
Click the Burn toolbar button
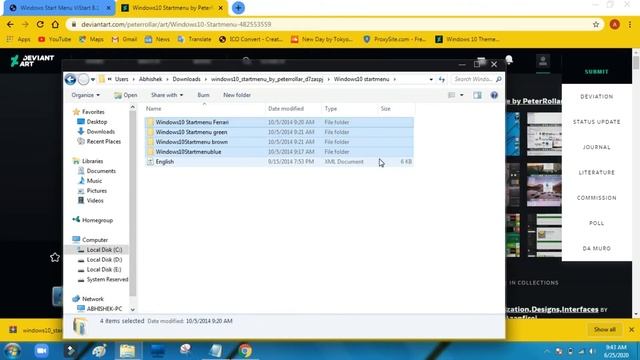(x=203, y=95)
